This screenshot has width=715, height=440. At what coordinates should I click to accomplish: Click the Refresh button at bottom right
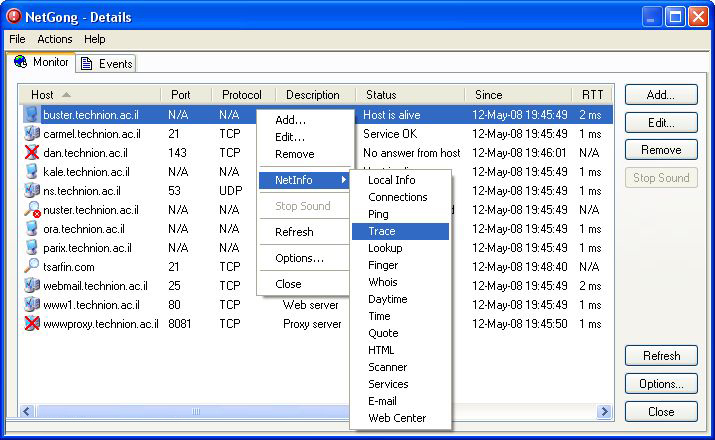click(x=661, y=356)
